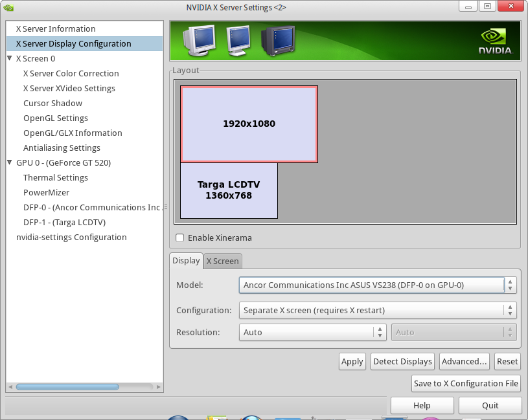This screenshot has width=528, height=420.
Task: Click the NVIDIA logo in the banner
Action: (495, 41)
